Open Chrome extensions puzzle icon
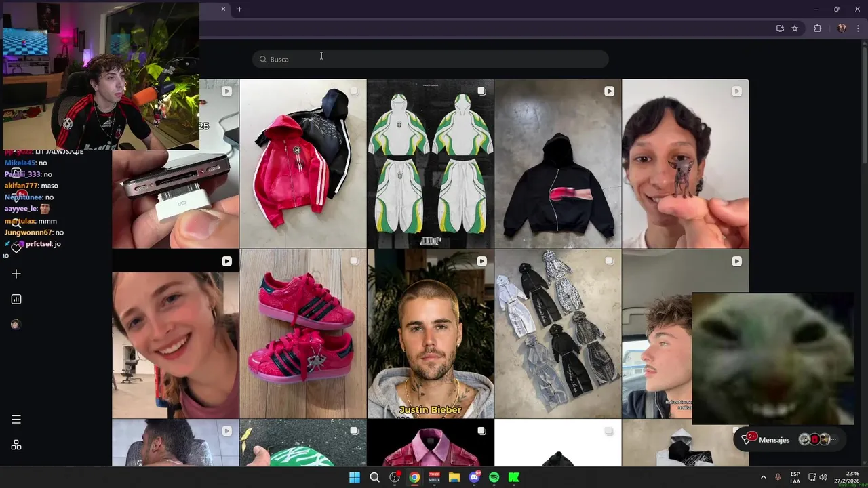Image resolution: width=868 pixels, height=488 pixels. coord(817,28)
